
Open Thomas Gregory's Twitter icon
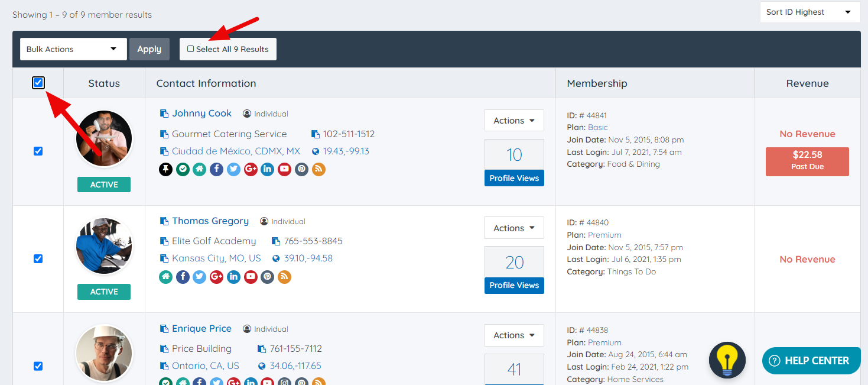point(200,277)
